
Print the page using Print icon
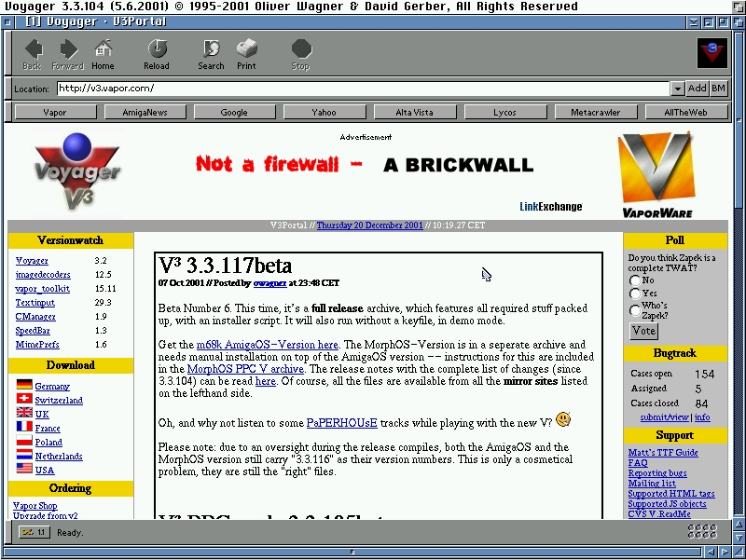[246, 50]
